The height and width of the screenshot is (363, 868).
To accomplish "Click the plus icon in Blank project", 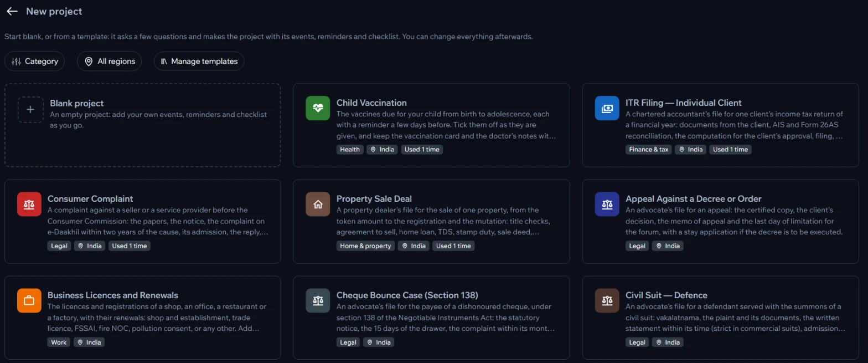I will point(30,110).
